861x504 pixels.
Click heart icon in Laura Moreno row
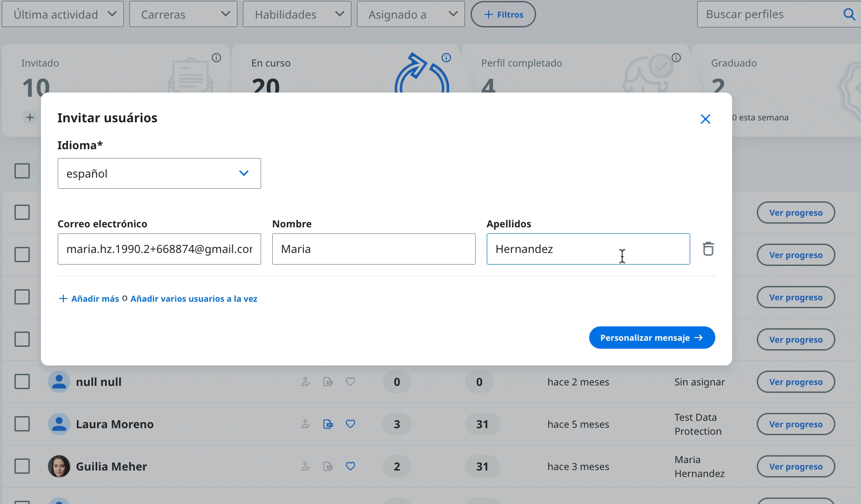(x=350, y=424)
